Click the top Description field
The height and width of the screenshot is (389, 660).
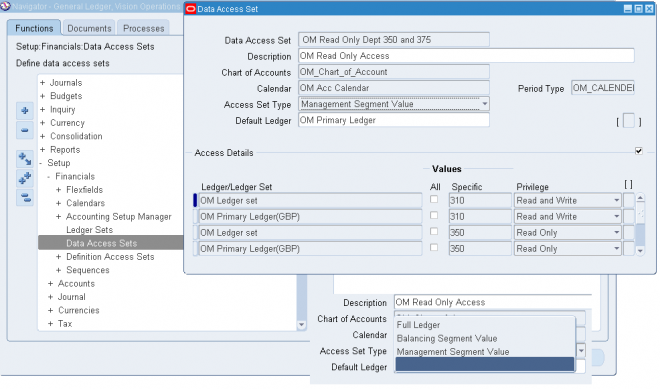click(x=466, y=56)
